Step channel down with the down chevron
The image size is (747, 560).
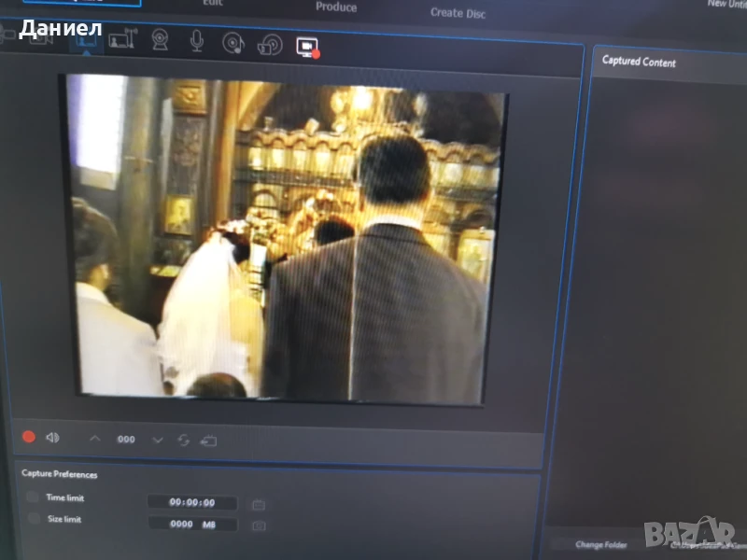[157, 440]
